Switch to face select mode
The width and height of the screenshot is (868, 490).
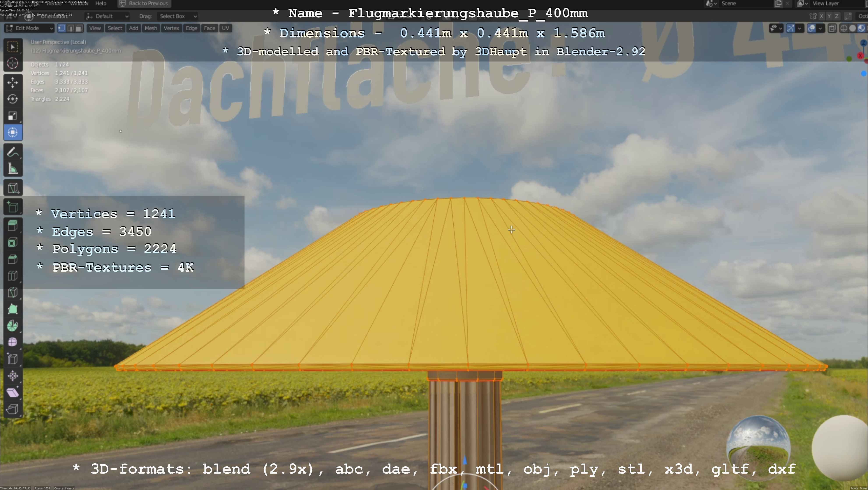pyautogui.click(x=79, y=28)
